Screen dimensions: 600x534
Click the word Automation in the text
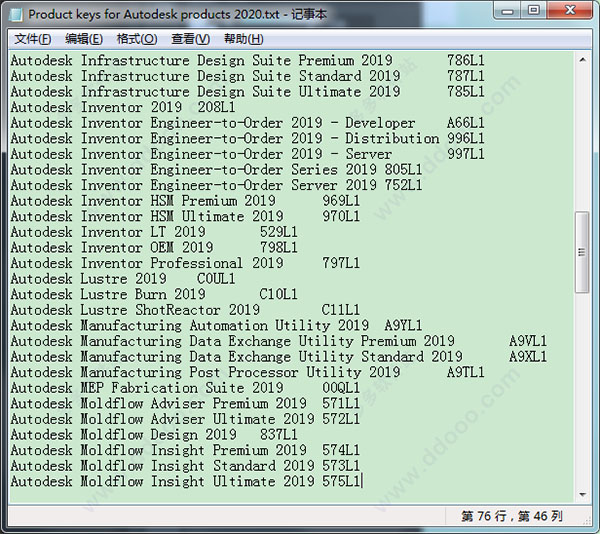229,326
